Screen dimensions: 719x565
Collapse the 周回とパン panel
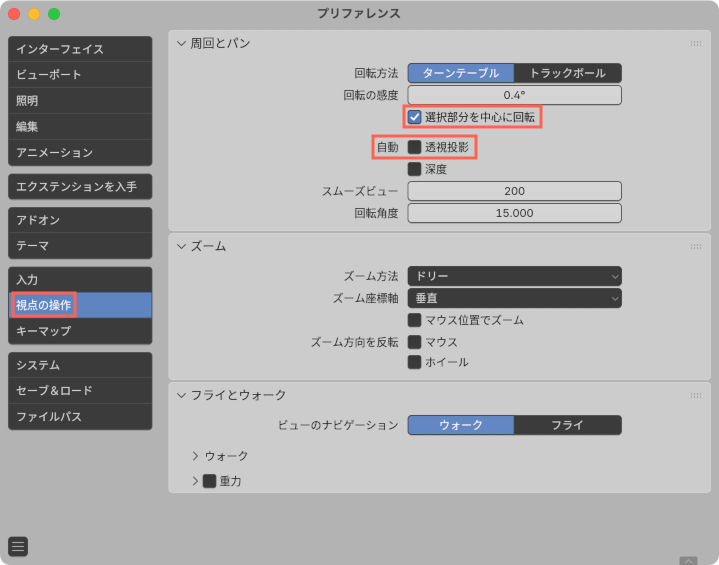(x=181, y=44)
